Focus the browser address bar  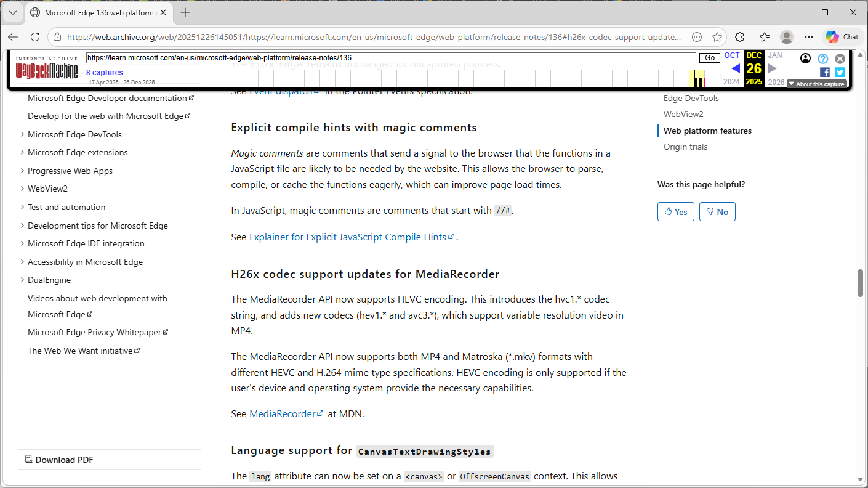pyautogui.click(x=374, y=37)
